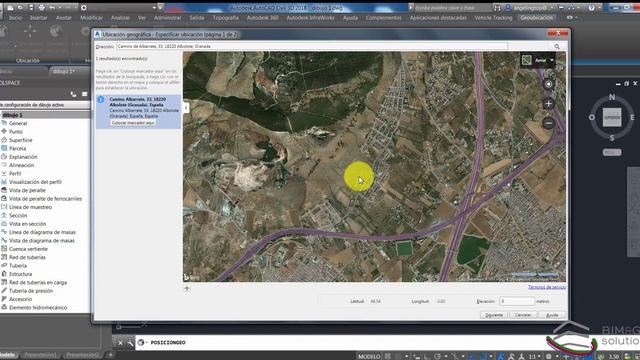Click the help question mark icon in title bar

(x=591, y=8)
